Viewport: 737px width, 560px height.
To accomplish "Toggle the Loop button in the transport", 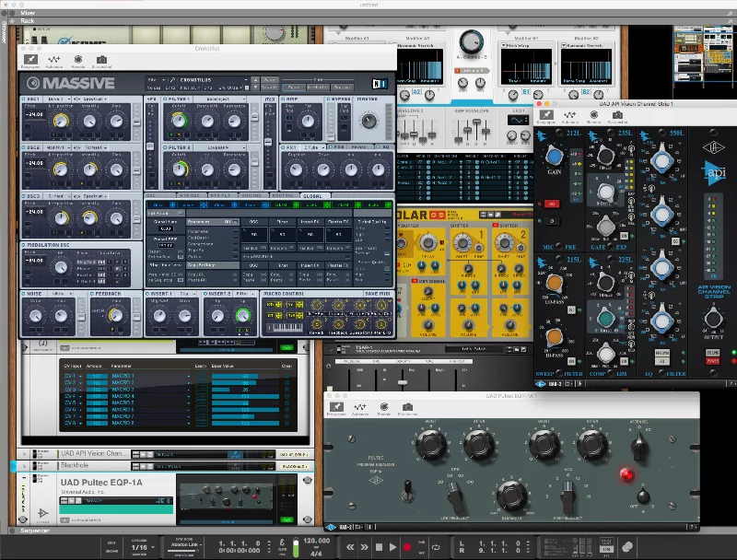I will [x=436, y=547].
